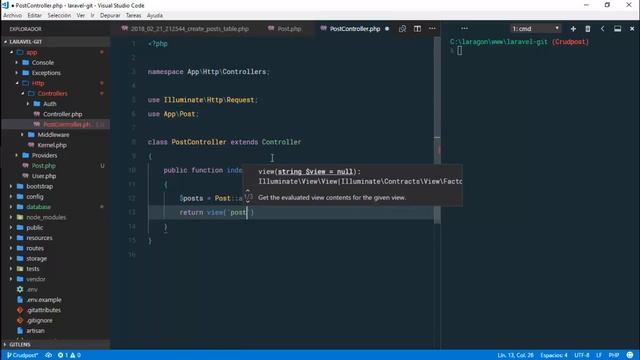Viewport: 640px width, 360px height.
Task: Click Lín. 13, Col. 26 in status bar
Action: point(515,355)
